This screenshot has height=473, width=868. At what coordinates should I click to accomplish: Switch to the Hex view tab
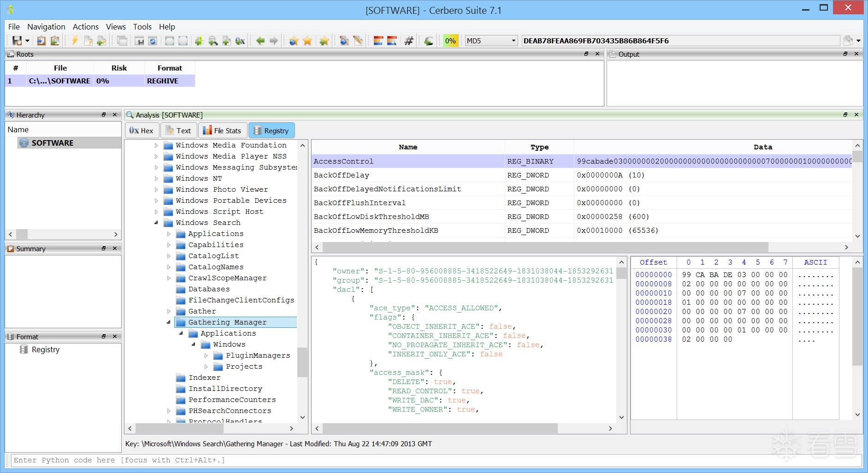click(142, 130)
